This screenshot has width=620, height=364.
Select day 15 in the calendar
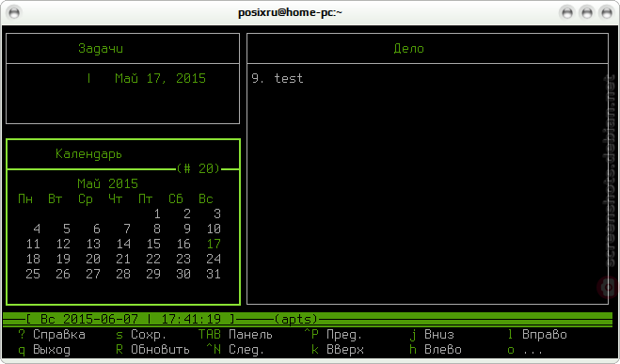[x=153, y=244]
